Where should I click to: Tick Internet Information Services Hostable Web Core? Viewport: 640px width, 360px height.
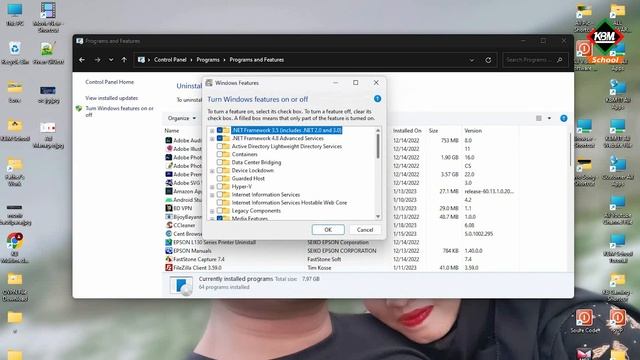coord(220,202)
